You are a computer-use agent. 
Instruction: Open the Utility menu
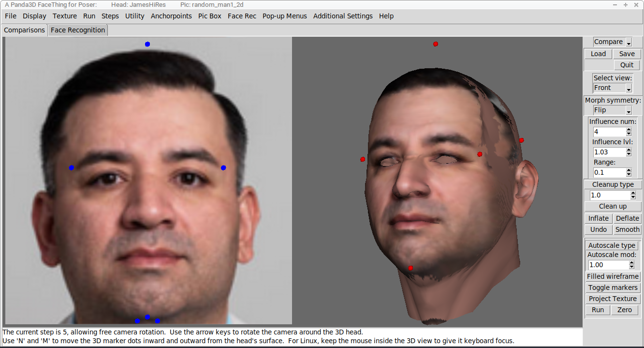tap(135, 16)
